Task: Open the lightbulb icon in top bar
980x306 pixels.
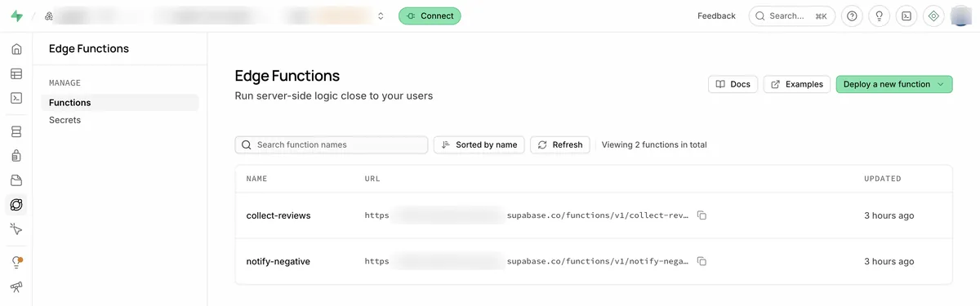Action: [x=879, y=16]
